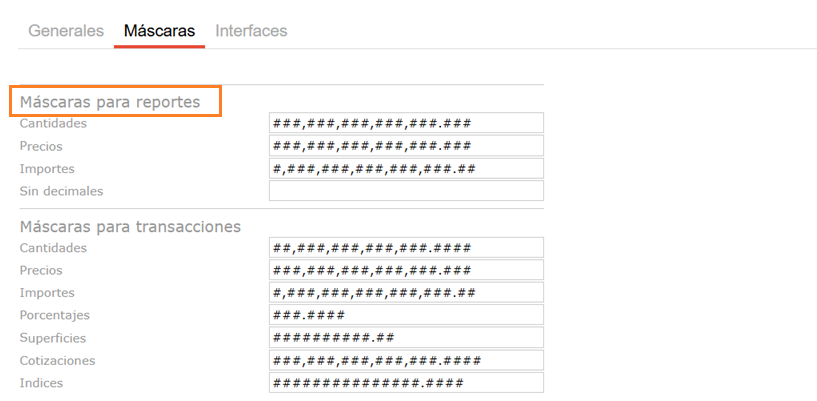Click the reports Importes mask input field

coord(406,168)
